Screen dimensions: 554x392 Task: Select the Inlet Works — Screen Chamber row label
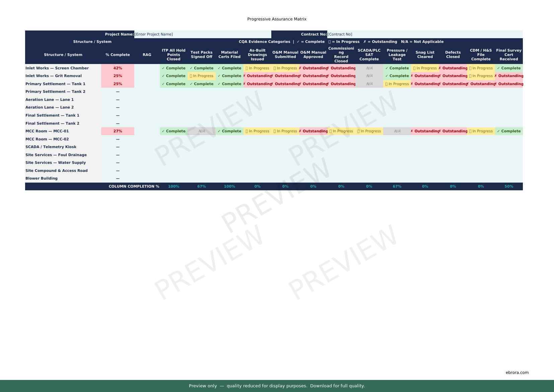click(57, 68)
